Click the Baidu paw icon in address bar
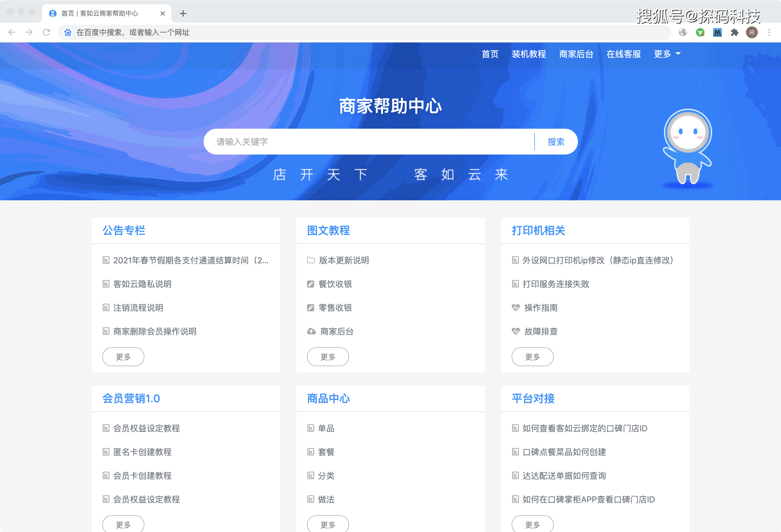Screen dimensions: 781x532 (x=68, y=32)
